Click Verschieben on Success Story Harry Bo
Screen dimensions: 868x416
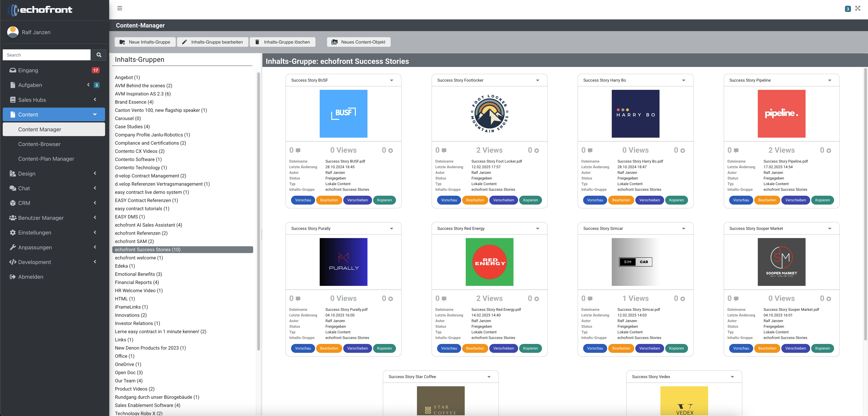pos(649,200)
